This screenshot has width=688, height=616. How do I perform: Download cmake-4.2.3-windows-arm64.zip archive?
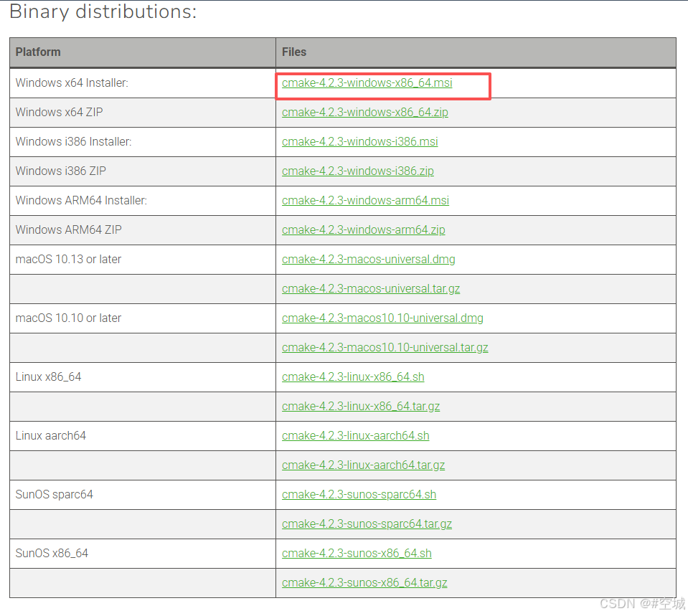tap(363, 230)
